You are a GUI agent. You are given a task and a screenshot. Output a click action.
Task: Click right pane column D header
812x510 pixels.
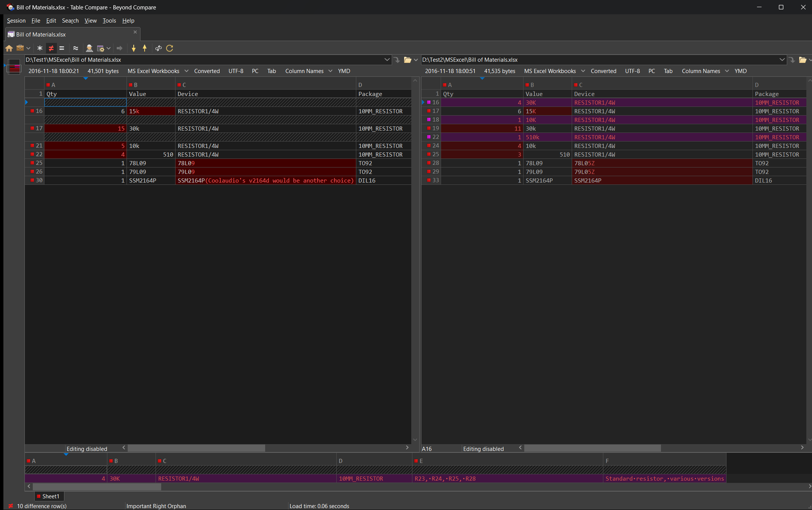coord(780,85)
